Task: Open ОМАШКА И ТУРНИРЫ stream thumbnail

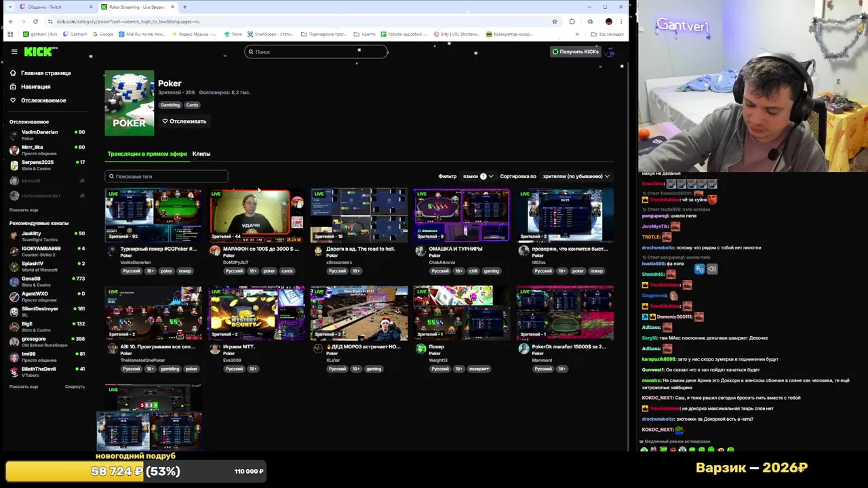Action: (462, 216)
